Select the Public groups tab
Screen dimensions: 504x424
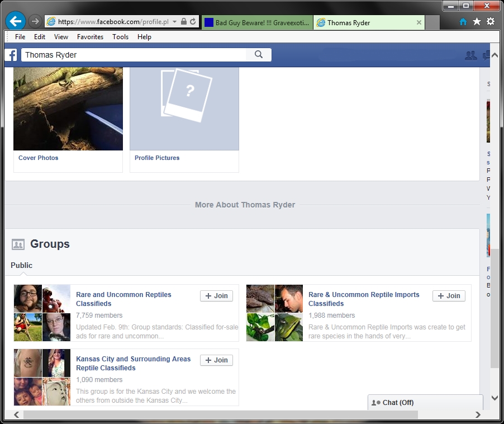point(22,265)
